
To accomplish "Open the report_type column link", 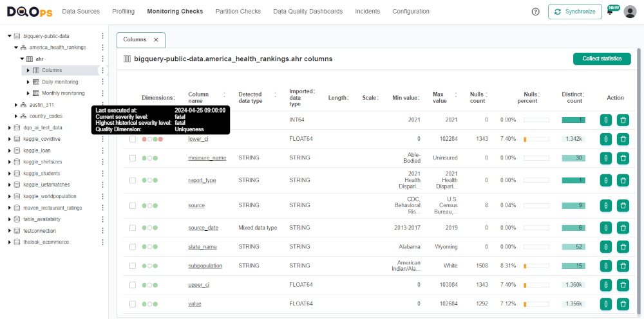I will 202,181.
